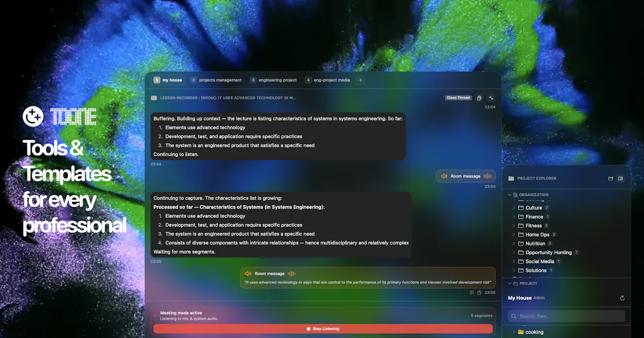The width and height of the screenshot is (644, 338).
Task: Focus the 'Search files...' field
Action: tap(566, 316)
